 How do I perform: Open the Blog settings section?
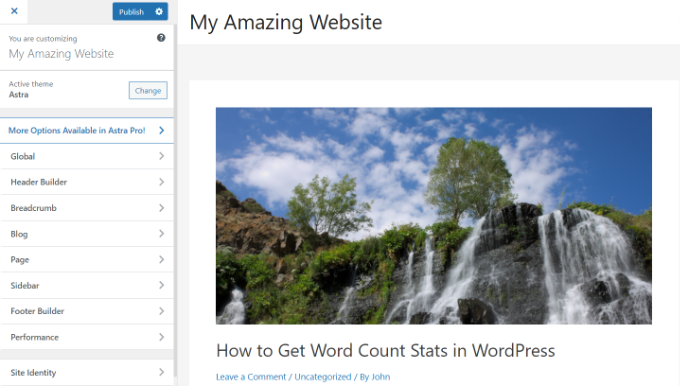(x=87, y=234)
